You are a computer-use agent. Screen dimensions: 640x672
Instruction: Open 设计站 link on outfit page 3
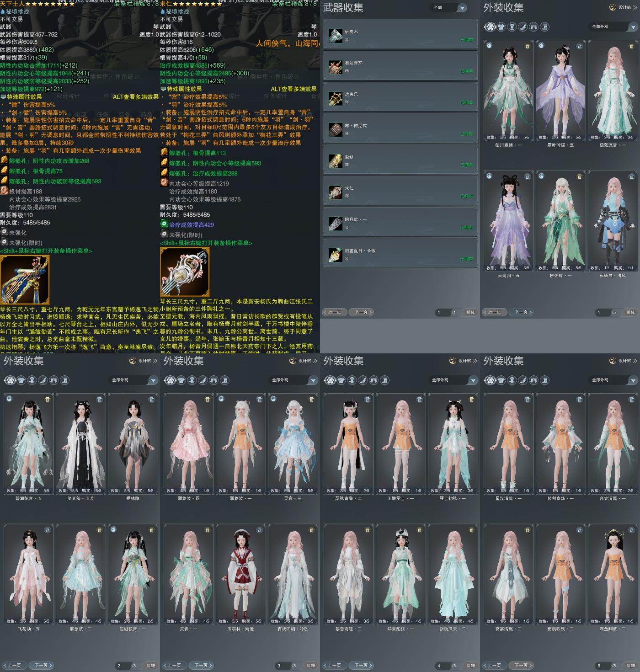tap(303, 361)
